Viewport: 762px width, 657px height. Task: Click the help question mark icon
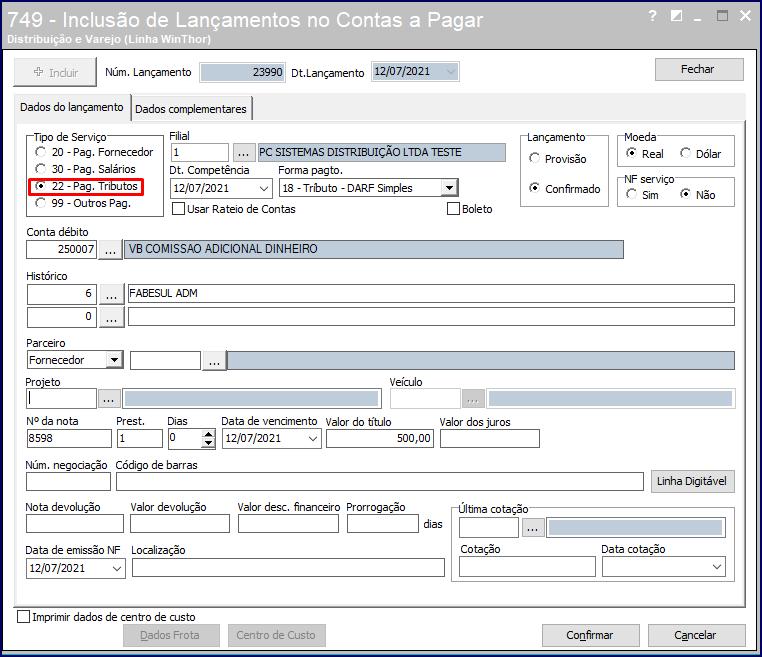[x=653, y=16]
